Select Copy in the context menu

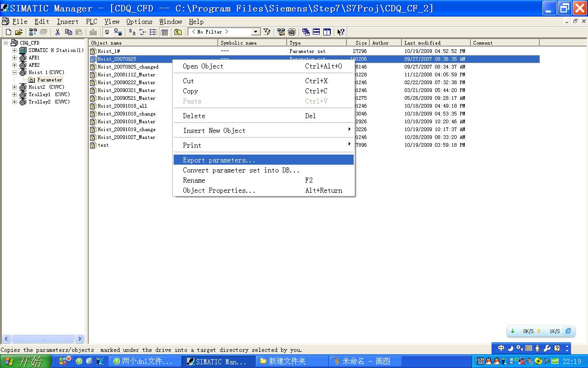click(x=264, y=91)
